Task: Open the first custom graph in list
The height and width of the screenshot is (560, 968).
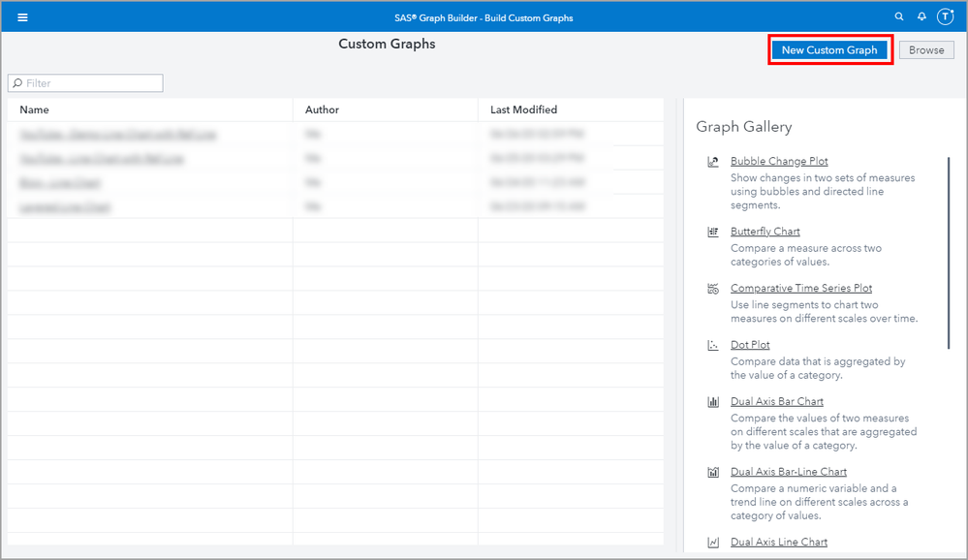Action: 118,135
